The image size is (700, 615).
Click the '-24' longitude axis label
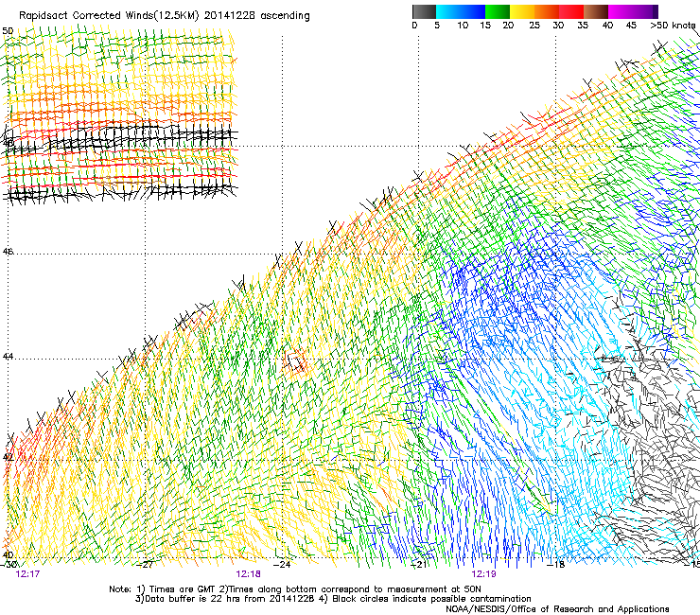pos(282,565)
